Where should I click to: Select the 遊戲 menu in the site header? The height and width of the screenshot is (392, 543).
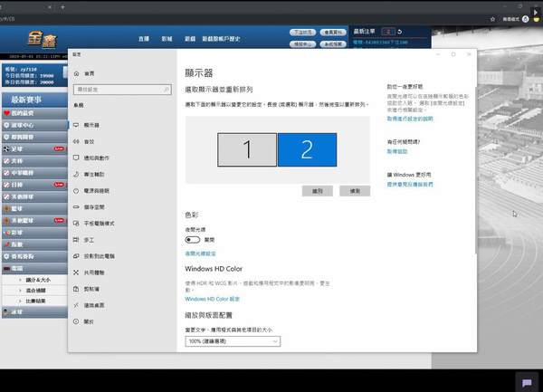[x=191, y=40]
